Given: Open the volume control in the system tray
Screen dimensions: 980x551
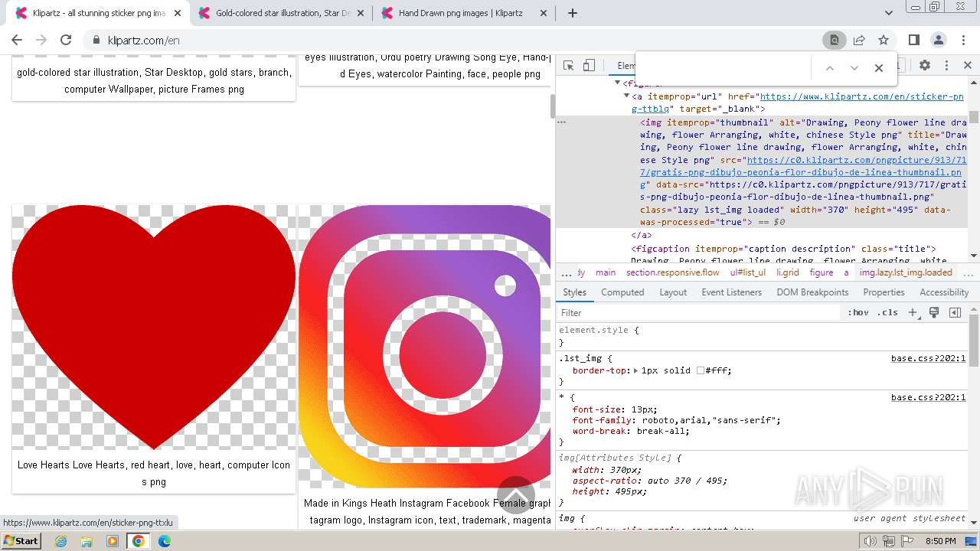Looking at the screenshot, I should coord(871,541).
